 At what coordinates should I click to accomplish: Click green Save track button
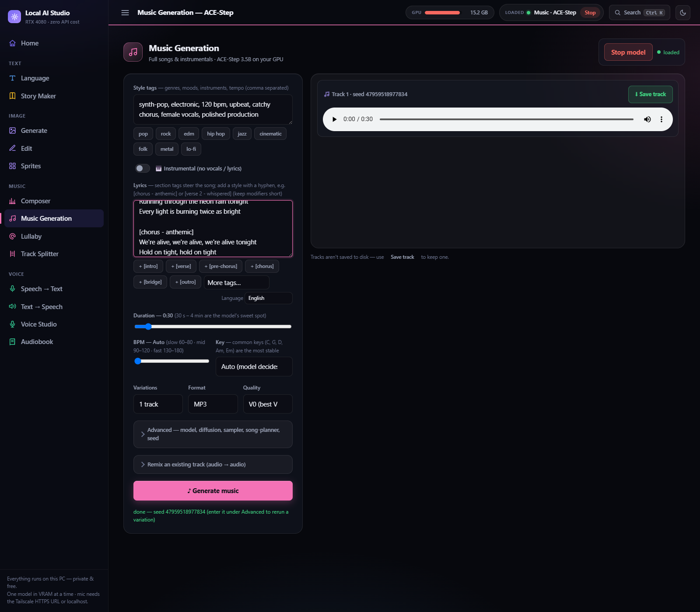pos(650,94)
